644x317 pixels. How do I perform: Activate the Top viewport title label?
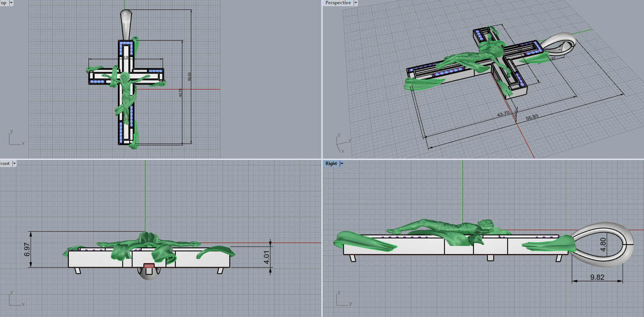3,3
